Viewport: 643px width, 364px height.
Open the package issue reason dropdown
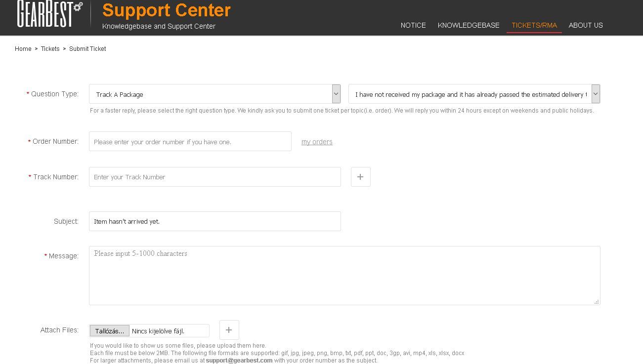(x=596, y=94)
